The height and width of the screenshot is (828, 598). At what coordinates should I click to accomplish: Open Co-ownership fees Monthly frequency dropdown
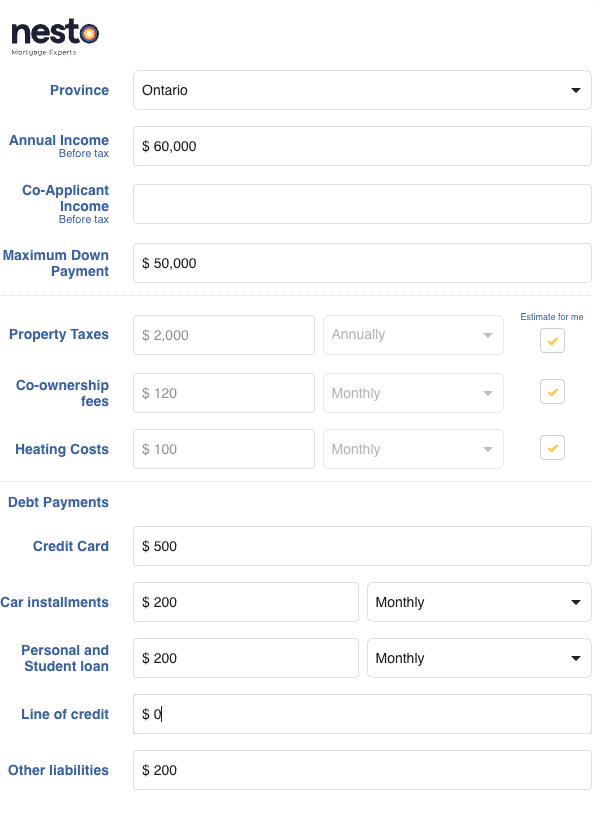(413, 393)
